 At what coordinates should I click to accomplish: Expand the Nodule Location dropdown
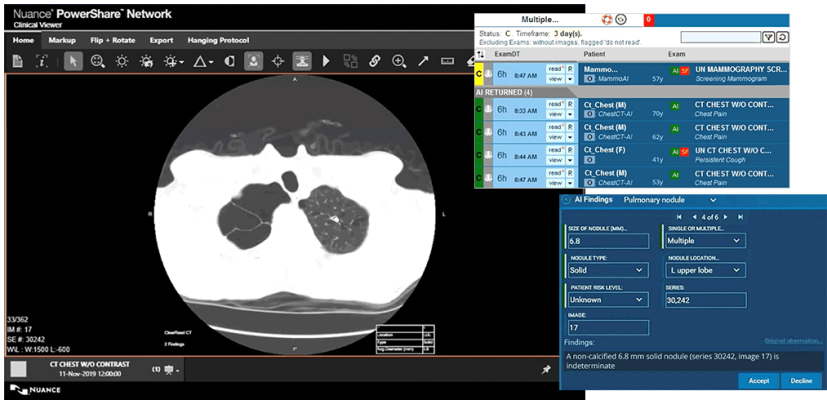(704, 270)
